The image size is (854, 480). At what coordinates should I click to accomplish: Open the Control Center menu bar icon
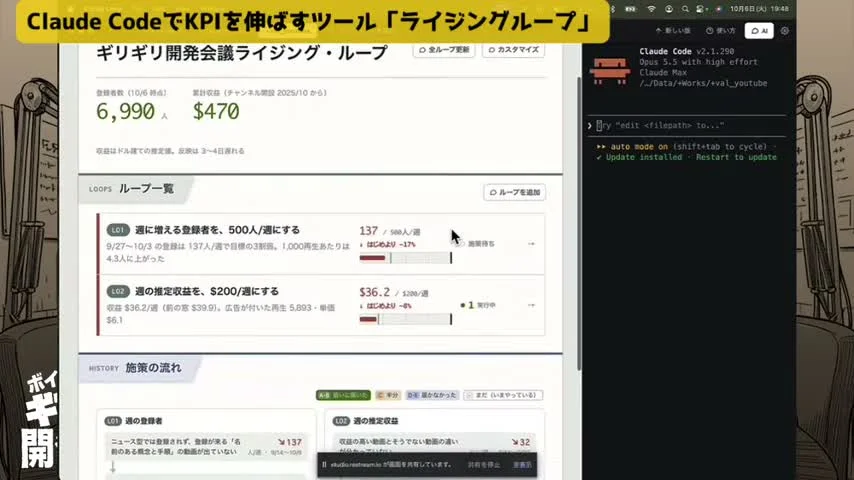coord(701,9)
